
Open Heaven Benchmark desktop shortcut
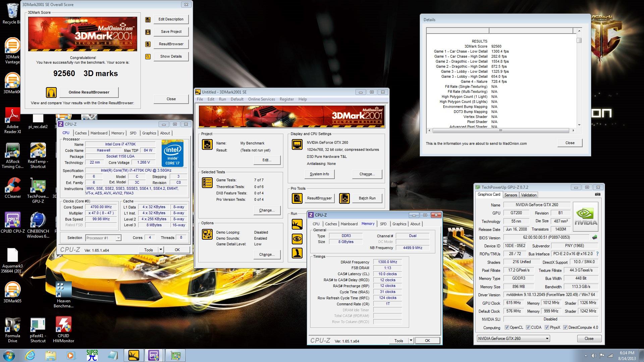click(63, 294)
